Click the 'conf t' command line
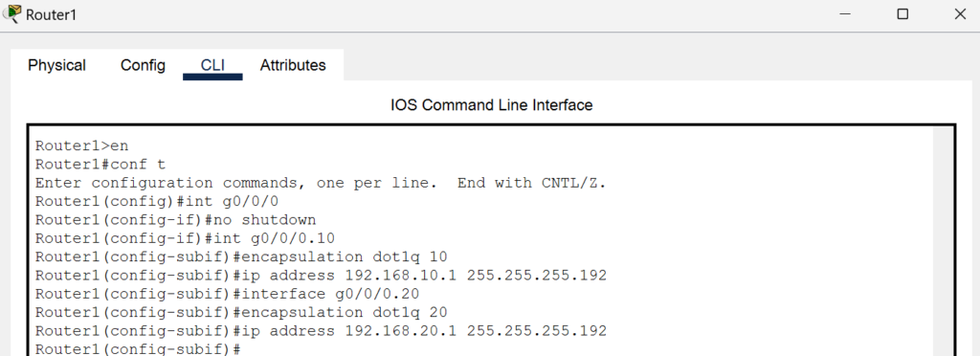Viewport: 980px width, 356px height. [100, 165]
